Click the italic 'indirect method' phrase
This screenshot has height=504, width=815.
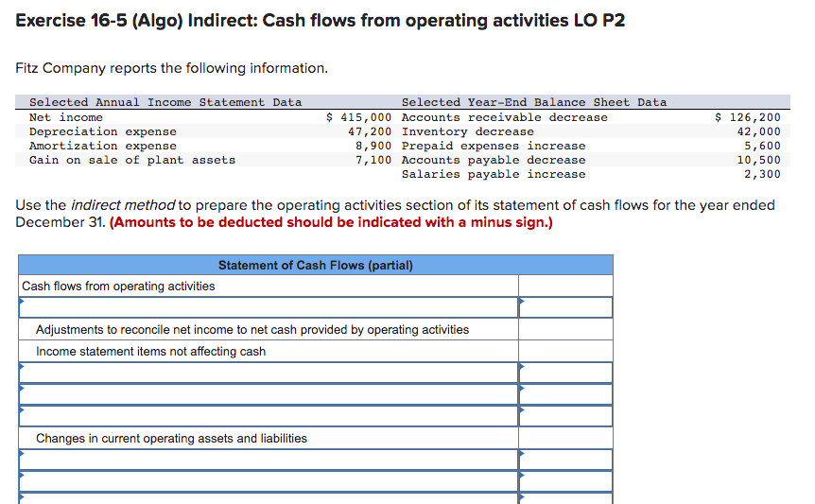point(123,205)
